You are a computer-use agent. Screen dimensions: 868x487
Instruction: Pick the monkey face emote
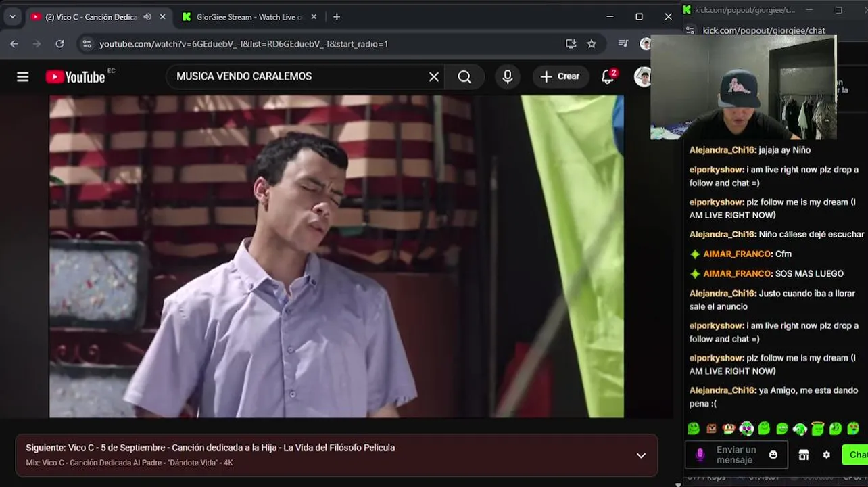pyautogui.click(x=729, y=428)
